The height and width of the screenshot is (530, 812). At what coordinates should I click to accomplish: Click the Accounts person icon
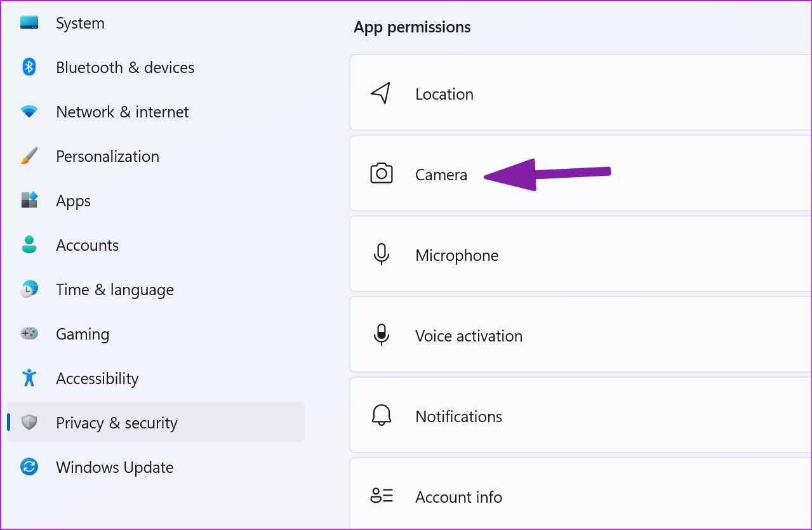(x=29, y=245)
